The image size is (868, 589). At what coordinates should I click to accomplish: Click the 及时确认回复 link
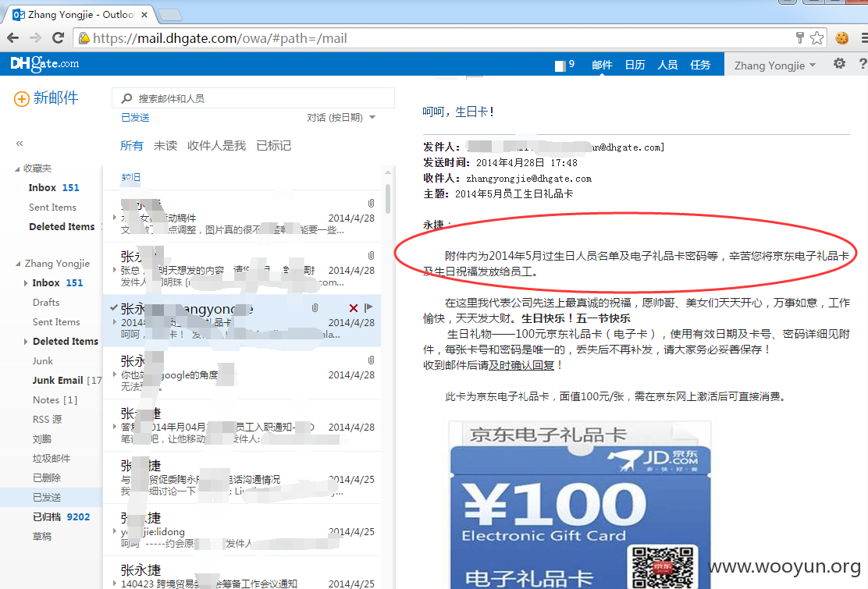click(521, 365)
